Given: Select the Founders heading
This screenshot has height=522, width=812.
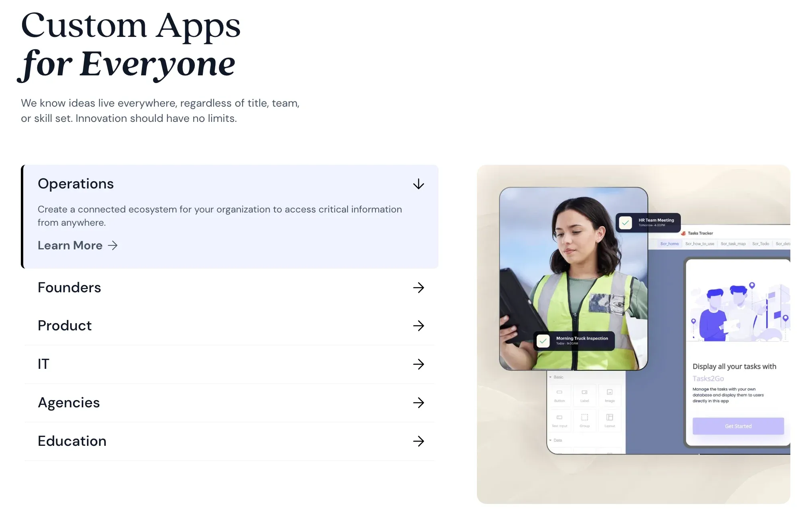Looking at the screenshot, I should [x=69, y=287].
